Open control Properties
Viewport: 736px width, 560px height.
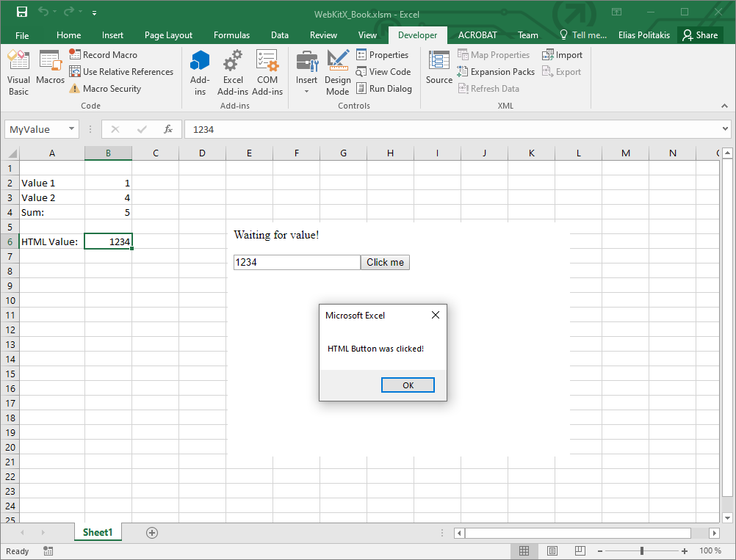[x=382, y=54]
